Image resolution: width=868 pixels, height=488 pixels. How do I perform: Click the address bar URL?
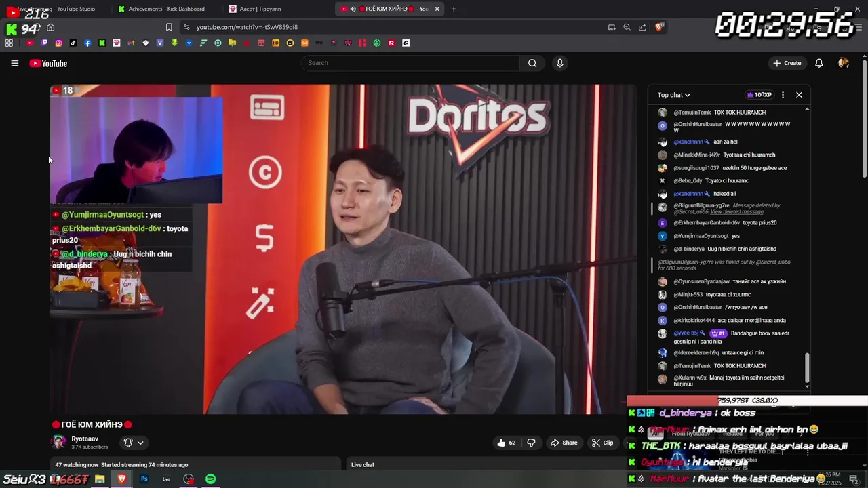click(247, 27)
